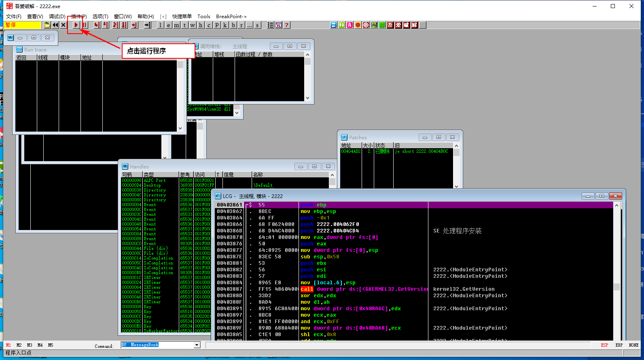Open CPU window with the 'c' button
The height and width of the screenshot is (360, 644).
[209, 25]
